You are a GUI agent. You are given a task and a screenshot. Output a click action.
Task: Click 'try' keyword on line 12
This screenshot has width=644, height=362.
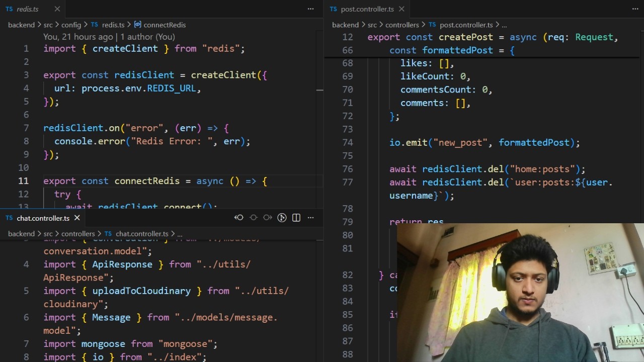pos(62,194)
